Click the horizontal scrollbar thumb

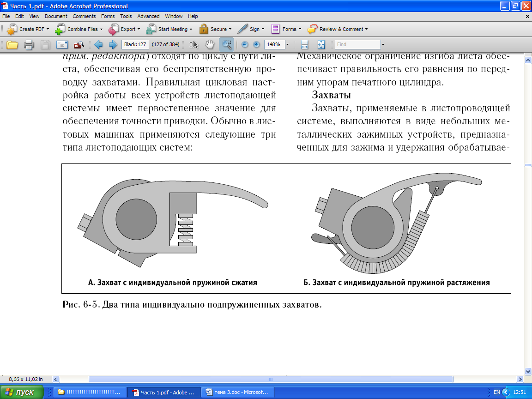click(x=271, y=379)
